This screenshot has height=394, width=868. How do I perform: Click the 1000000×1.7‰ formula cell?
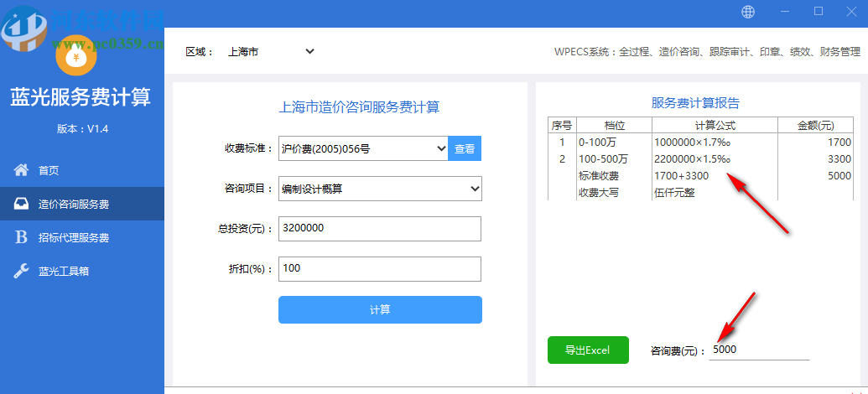(715, 143)
